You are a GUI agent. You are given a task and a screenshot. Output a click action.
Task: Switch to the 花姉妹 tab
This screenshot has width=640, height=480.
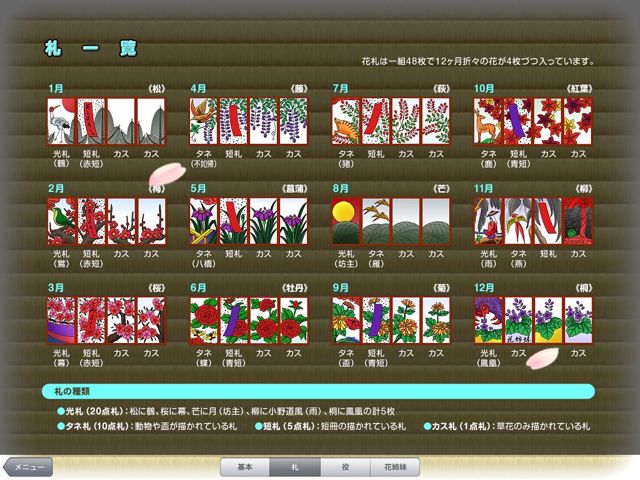pyautogui.click(x=395, y=467)
